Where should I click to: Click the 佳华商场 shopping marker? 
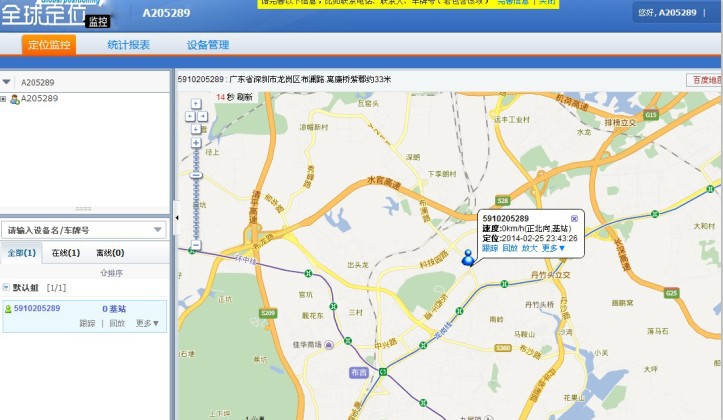pos(329,344)
